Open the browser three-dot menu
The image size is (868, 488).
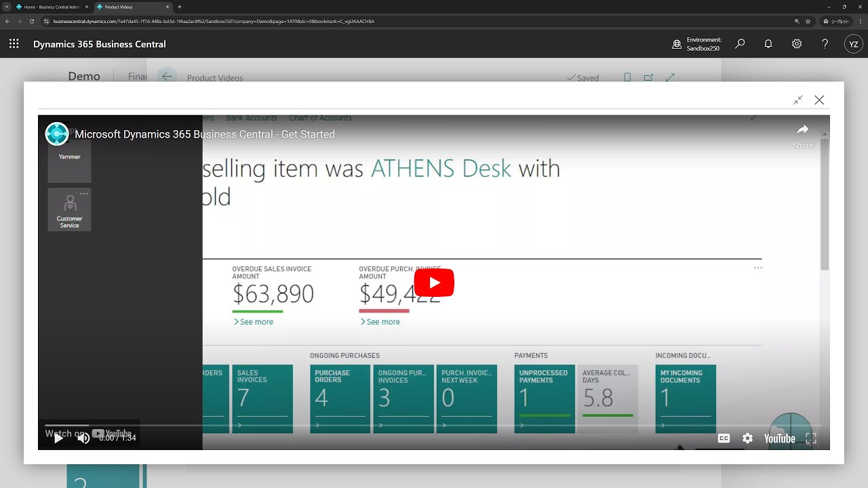[x=860, y=21]
